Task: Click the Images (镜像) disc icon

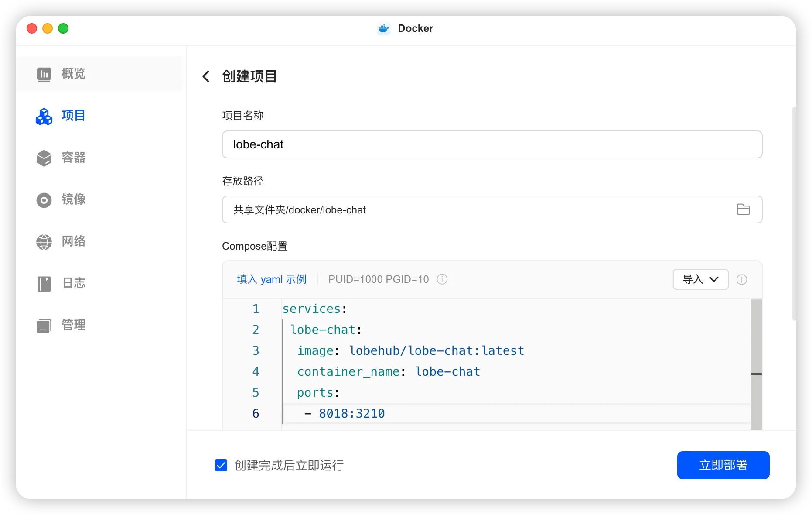Action: [44, 200]
